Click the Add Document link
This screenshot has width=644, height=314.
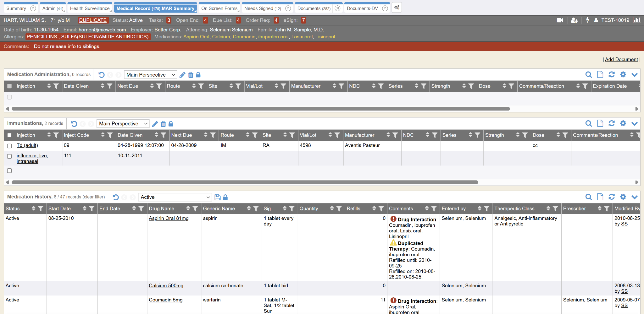621,59
